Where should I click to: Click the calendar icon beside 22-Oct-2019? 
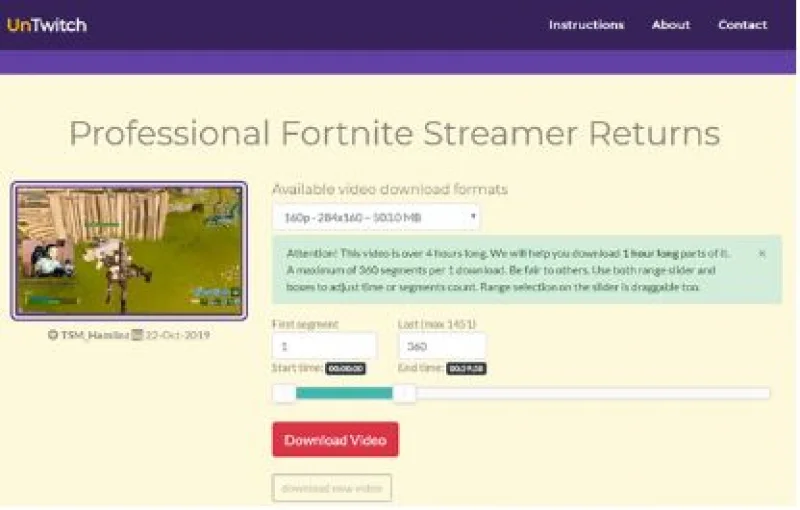[x=138, y=335]
